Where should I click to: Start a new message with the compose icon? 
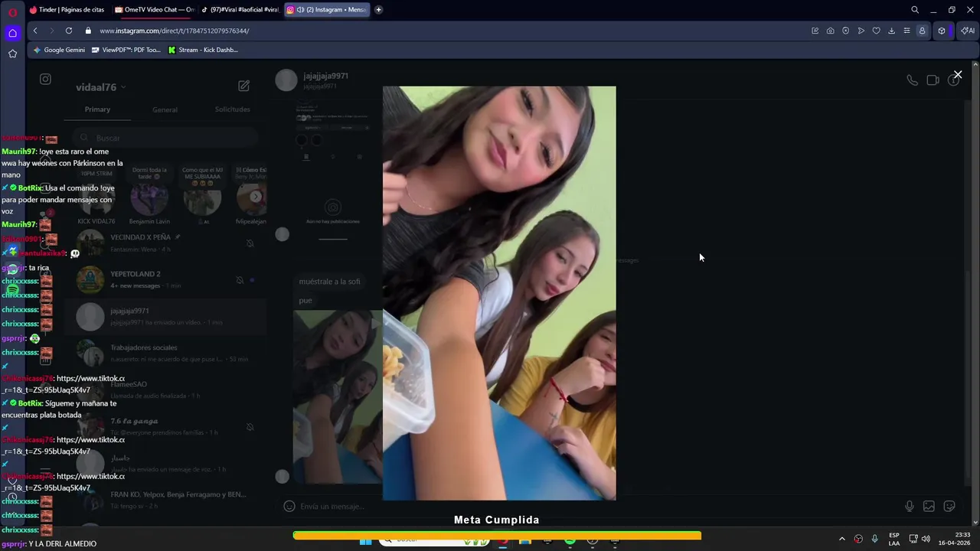[x=243, y=86]
